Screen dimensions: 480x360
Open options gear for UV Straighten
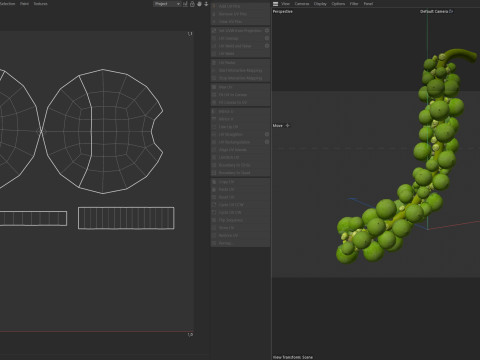coord(267,134)
